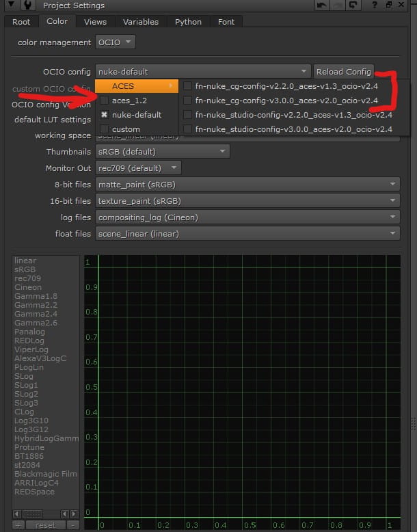Open the Monitor Out rec709 dropdown
Screen dimensions: 417x532
coord(138,168)
